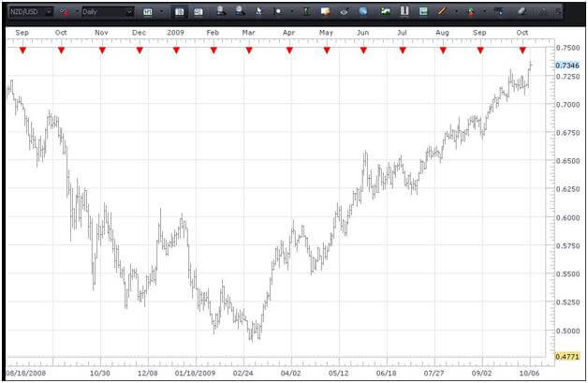
Task: Click the blue globe icon in toolbar
Action: coord(362,11)
